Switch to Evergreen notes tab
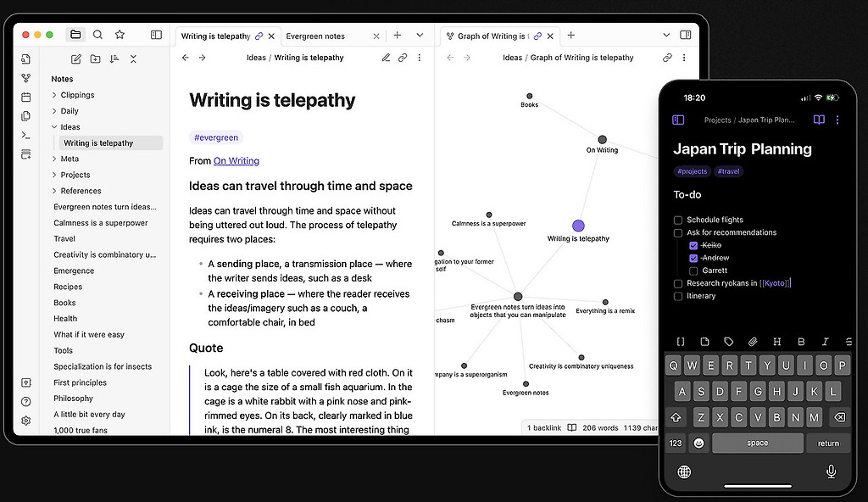Image resolution: width=868 pixels, height=502 pixels. pyautogui.click(x=315, y=36)
